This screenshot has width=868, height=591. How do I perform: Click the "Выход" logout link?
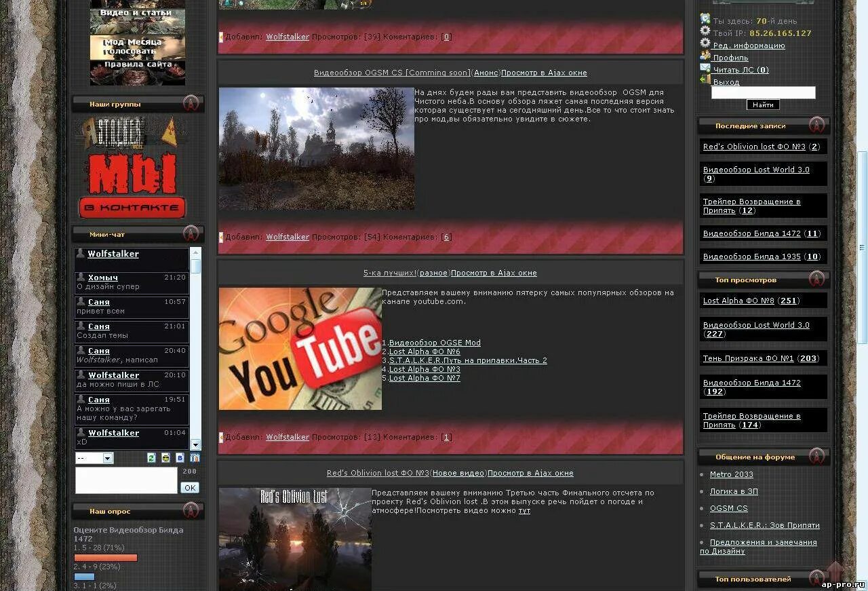(726, 82)
